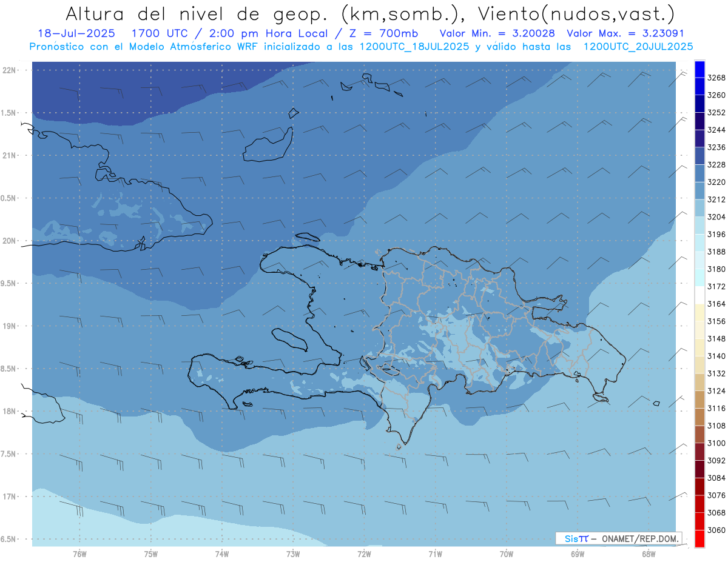728x562 pixels.
Task: Click the legend swatch between 3156 and 3148
Action: (699, 330)
